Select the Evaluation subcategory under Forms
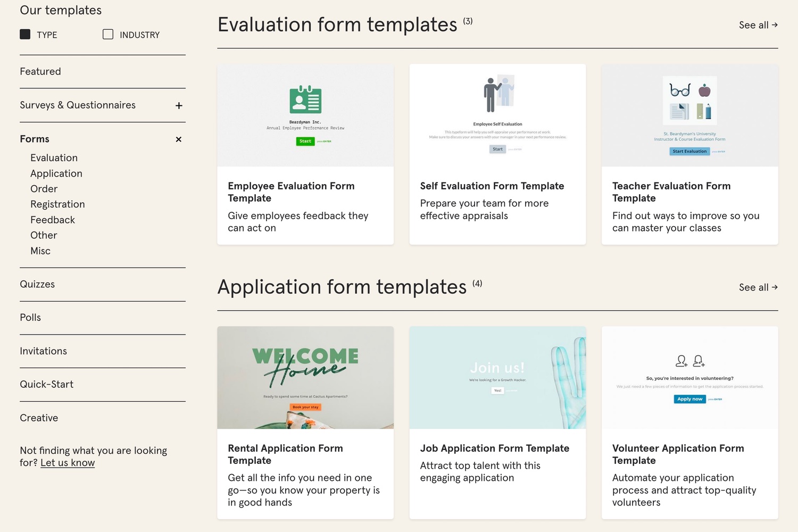 coord(54,157)
